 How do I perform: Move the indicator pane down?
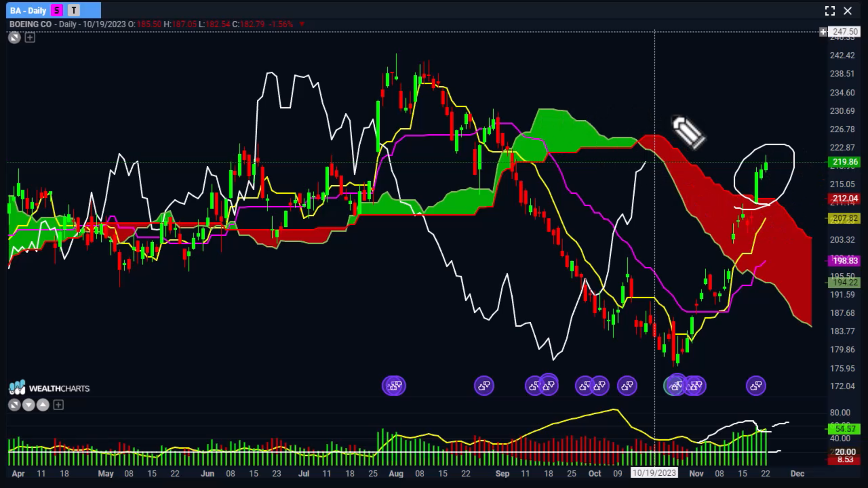[x=28, y=405]
